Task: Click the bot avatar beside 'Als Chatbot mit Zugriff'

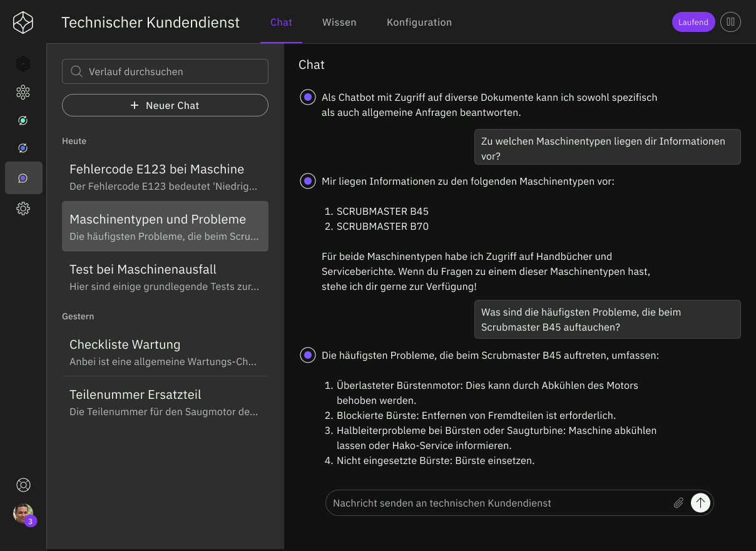Action: pyautogui.click(x=307, y=97)
